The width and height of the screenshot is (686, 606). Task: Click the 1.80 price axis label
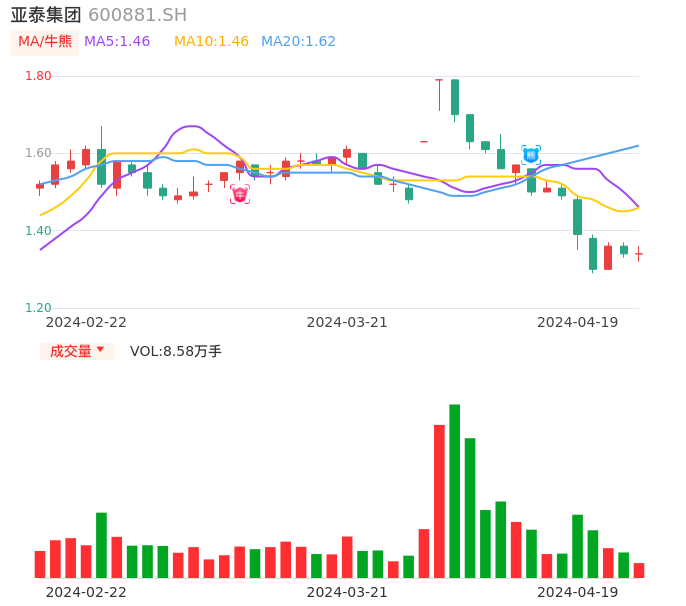click(38, 76)
